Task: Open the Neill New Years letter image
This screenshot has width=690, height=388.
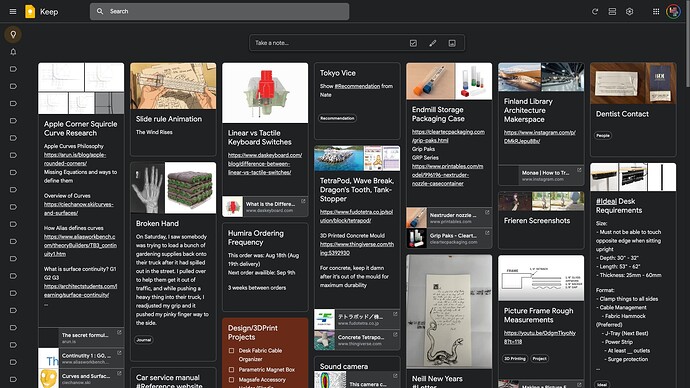Action: 449,311
